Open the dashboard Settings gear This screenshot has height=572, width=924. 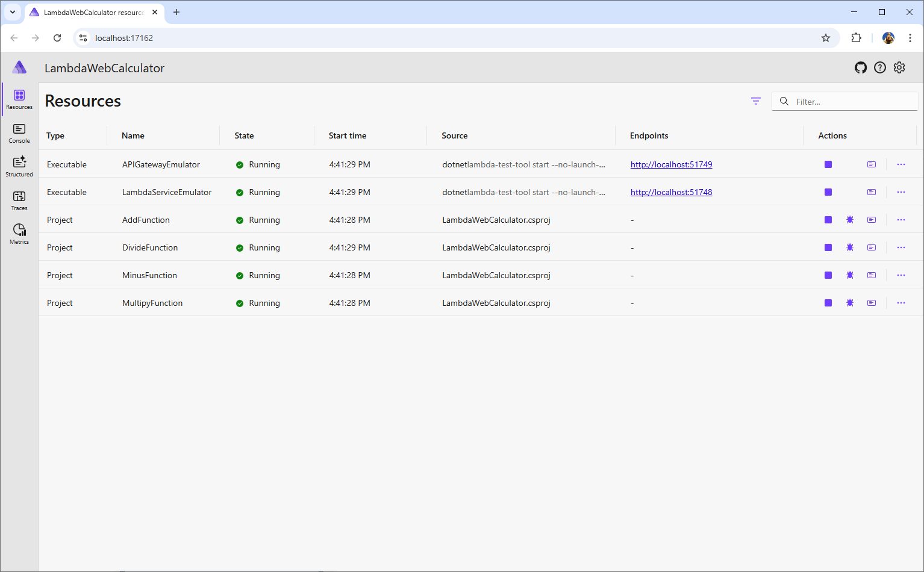[899, 67]
